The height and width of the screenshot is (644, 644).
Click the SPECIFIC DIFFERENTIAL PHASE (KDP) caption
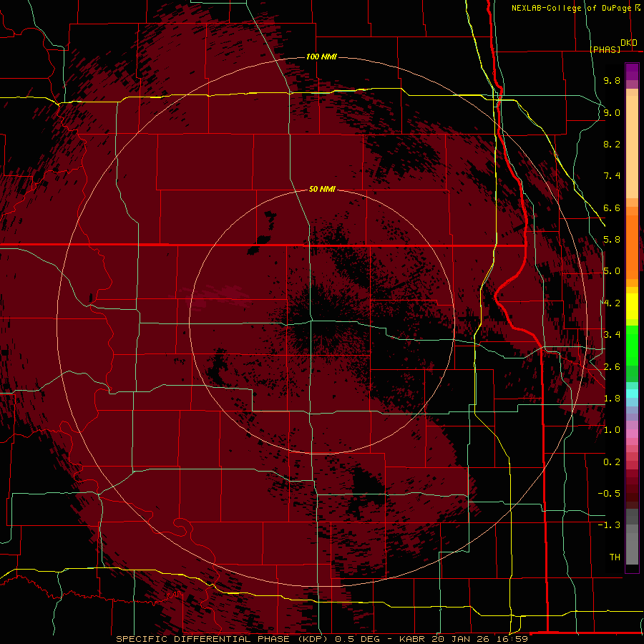(222, 639)
